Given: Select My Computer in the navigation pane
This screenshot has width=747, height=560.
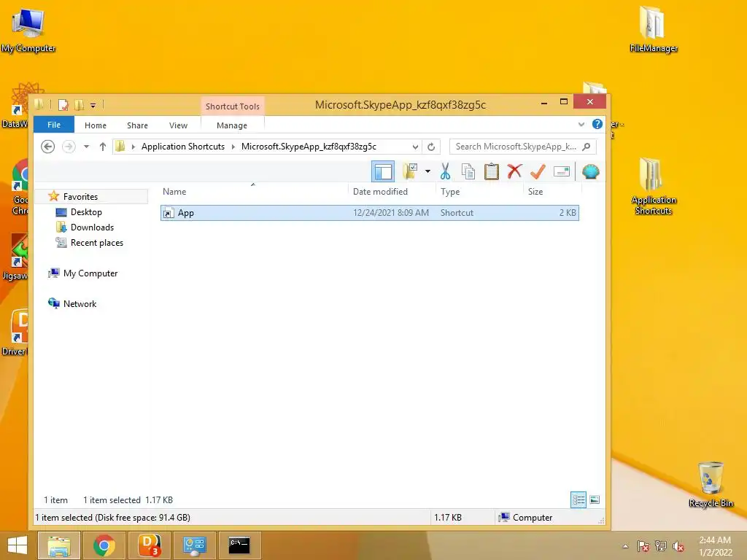Looking at the screenshot, I should 90,273.
